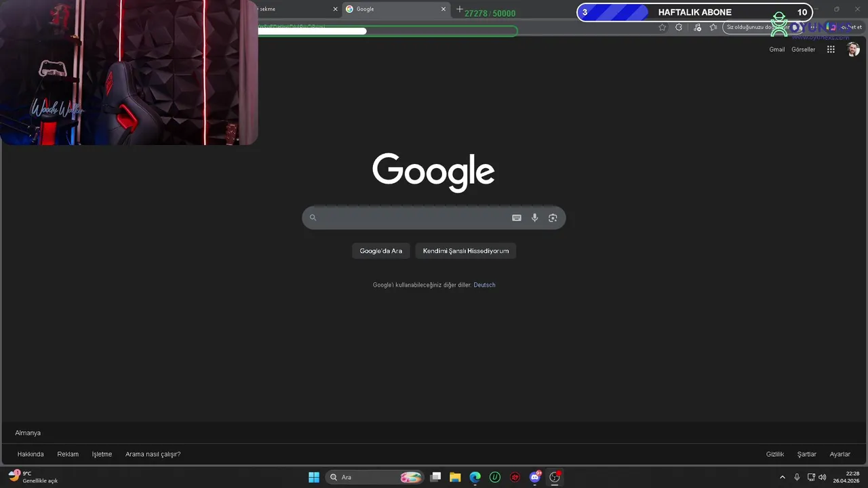Start voice search with microphone icon
The height and width of the screenshot is (488, 868).
[x=534, y=218]
